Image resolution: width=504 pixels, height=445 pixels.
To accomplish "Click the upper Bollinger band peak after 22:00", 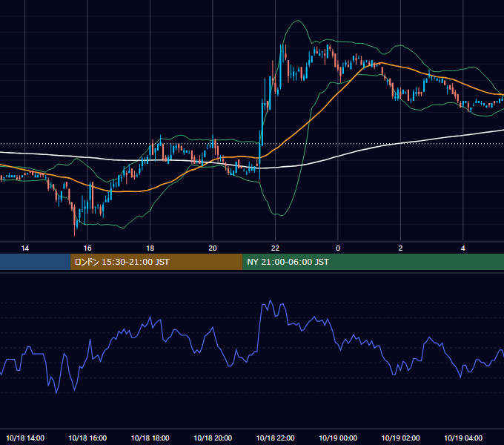I will [298, 21].
